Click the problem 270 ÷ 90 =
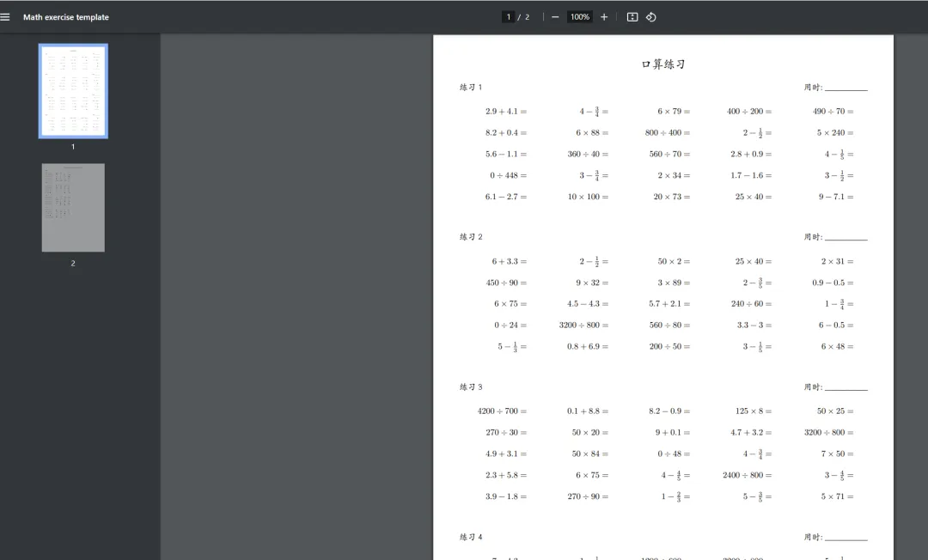 (589, 496)
